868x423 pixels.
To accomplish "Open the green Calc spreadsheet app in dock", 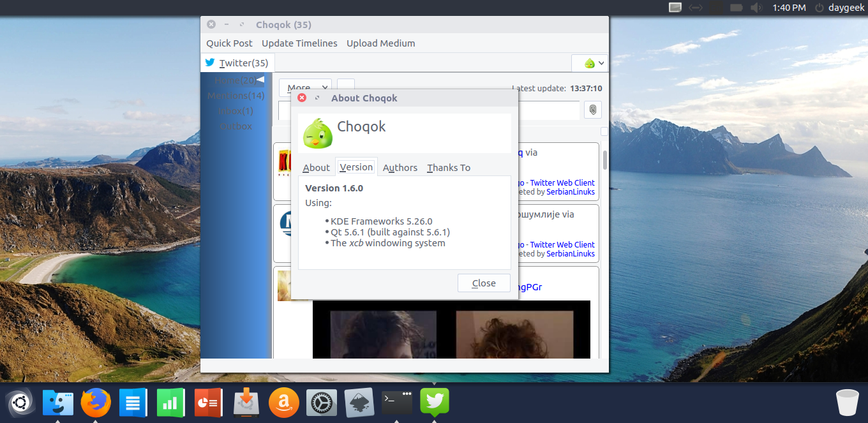I will tap(170, 403).
